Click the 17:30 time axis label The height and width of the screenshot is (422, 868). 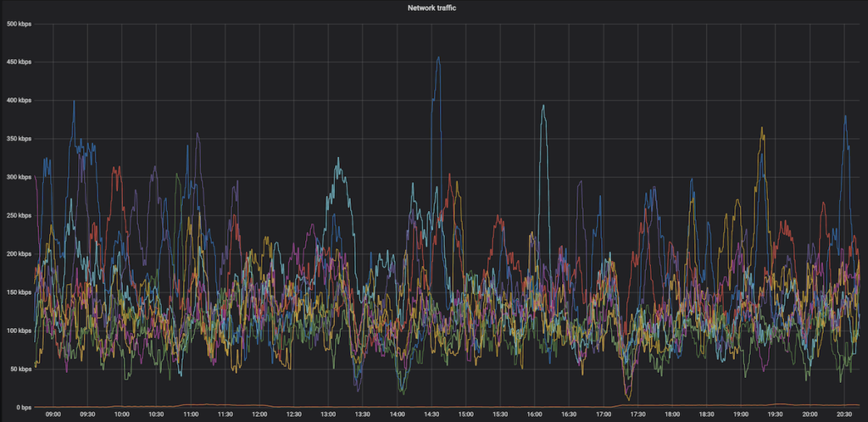click(x=637, y=414)
